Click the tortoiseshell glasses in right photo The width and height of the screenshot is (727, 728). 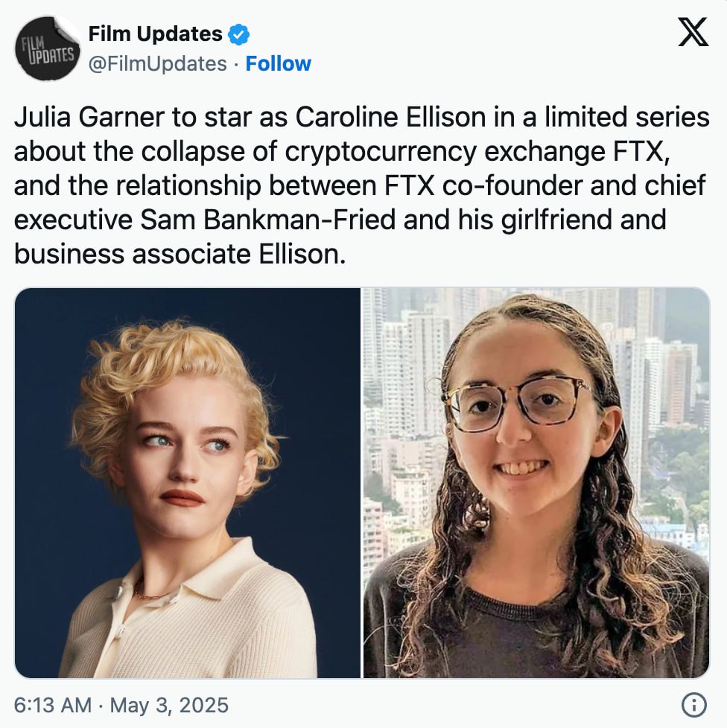(x=518, y=403)
